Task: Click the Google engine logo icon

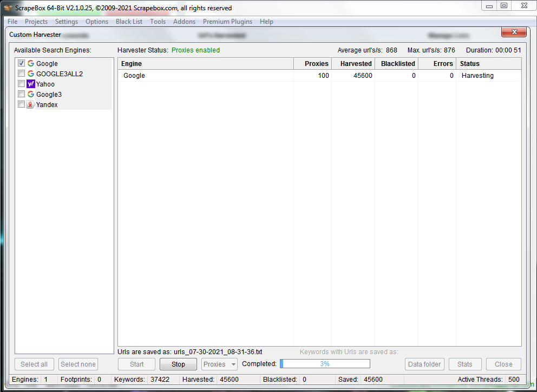Action: (x=31, y=64)
